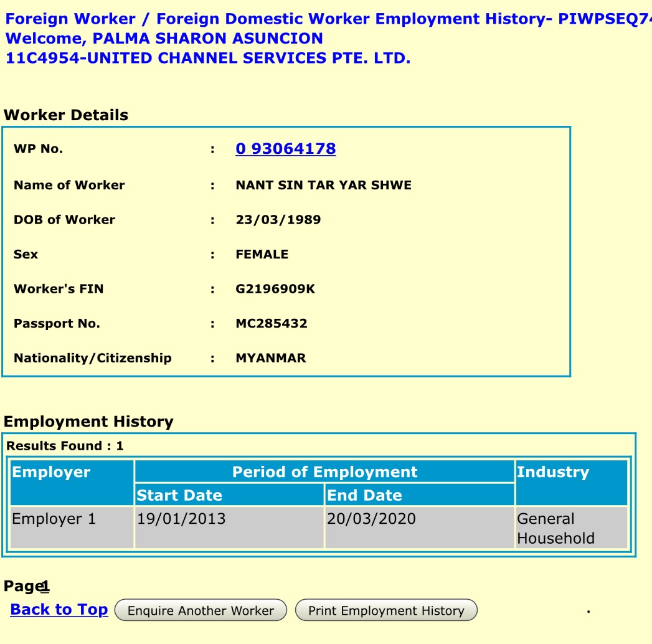
Task: Click the Back to Top link
Action: coord(59,610)
